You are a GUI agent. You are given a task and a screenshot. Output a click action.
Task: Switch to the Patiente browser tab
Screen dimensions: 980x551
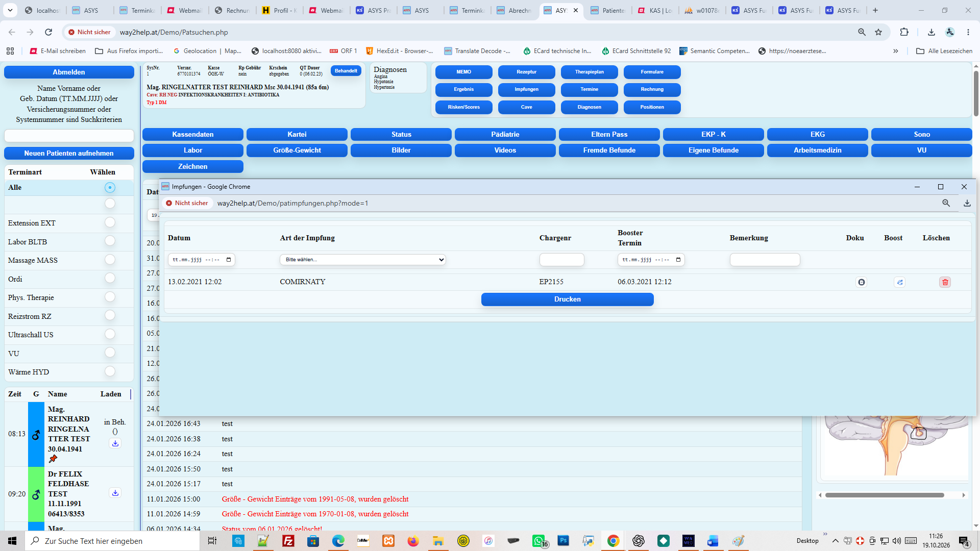pos(609,10)
